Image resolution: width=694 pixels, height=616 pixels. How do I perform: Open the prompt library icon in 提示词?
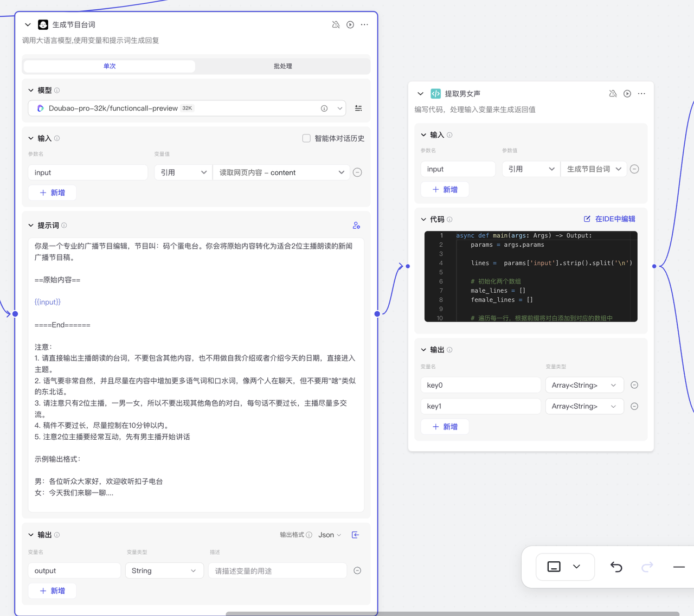point(356,225)
